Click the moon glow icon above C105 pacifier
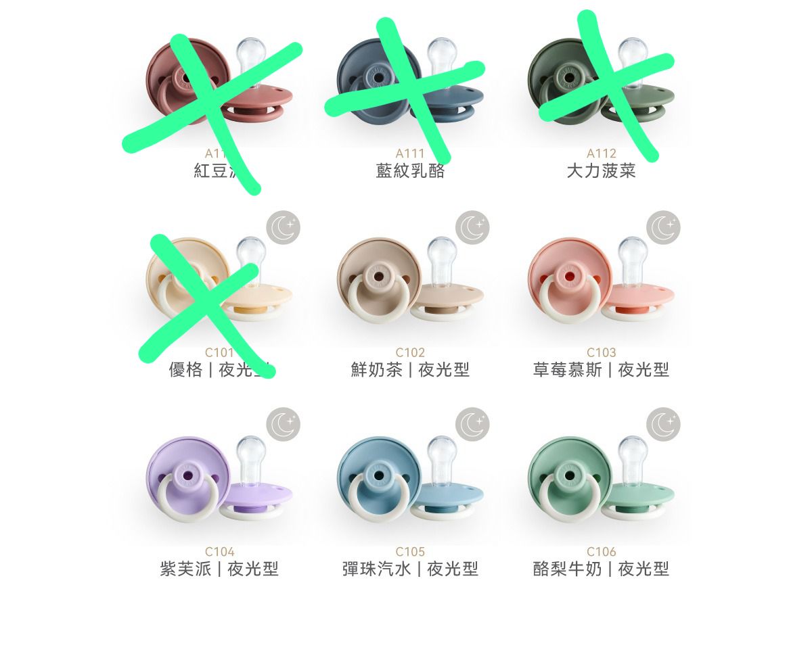 click(x=472, y=425)
